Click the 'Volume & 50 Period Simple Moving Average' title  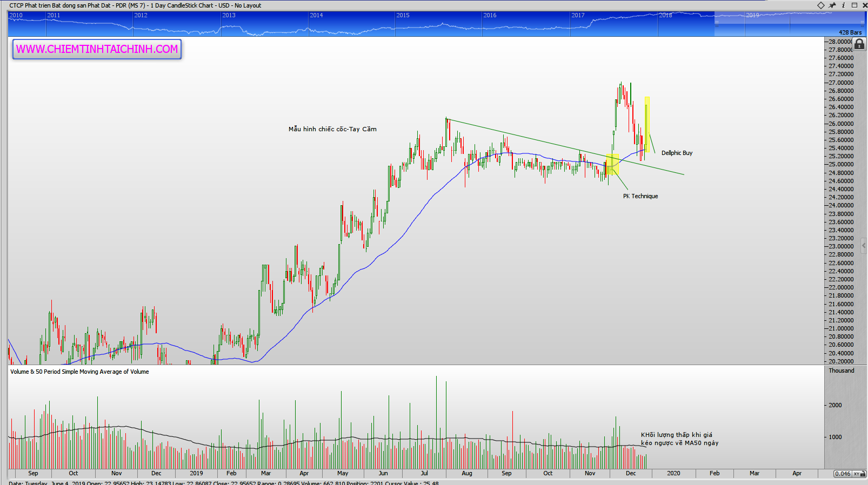(79, 372)
